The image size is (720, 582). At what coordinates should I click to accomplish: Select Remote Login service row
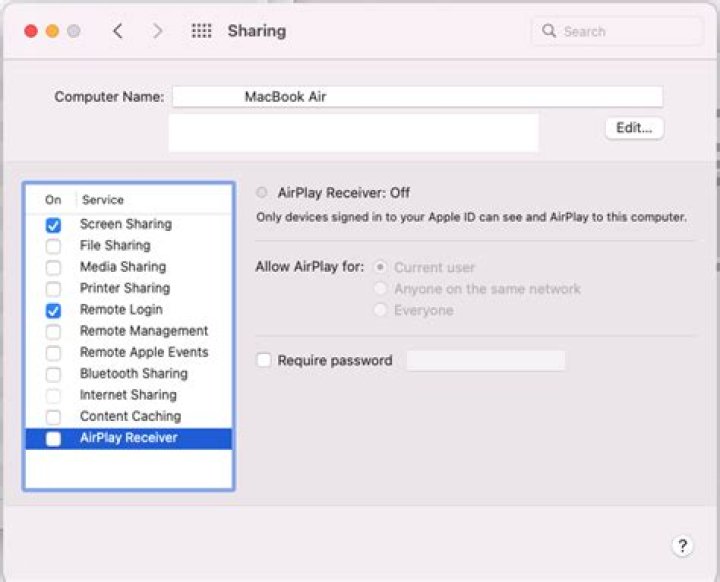pos(129,310)
